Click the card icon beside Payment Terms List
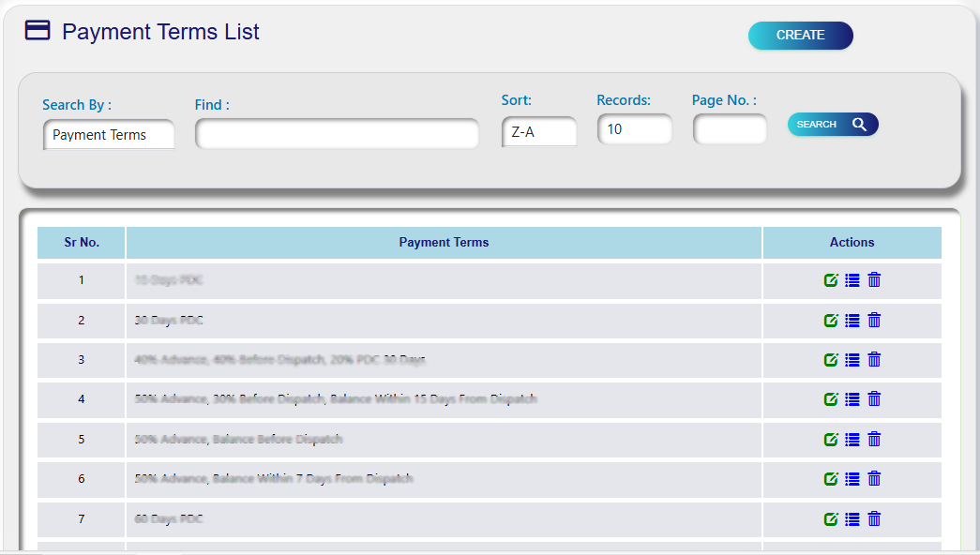 click(x=38, y=30)
